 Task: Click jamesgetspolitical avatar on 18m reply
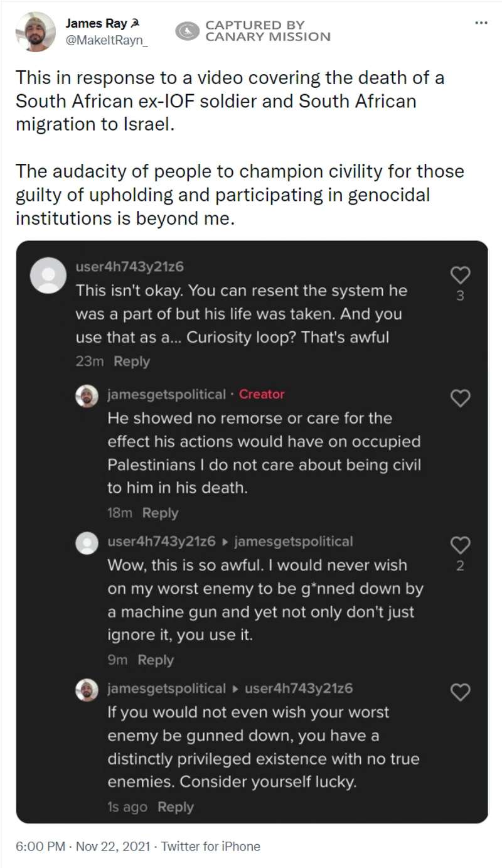(x=87, y=395)
